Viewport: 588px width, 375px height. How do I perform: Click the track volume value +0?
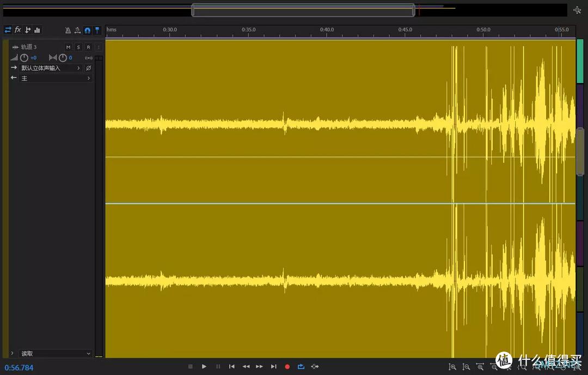pos(33,58)
